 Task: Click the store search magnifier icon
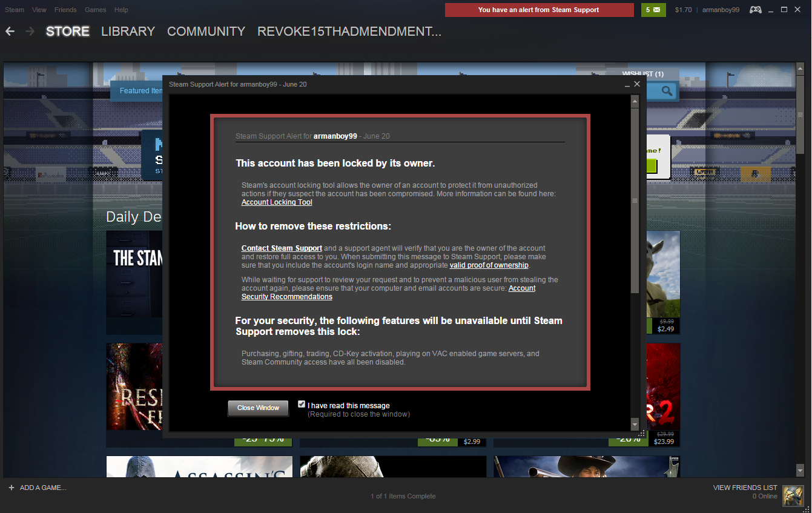point(667,91)
